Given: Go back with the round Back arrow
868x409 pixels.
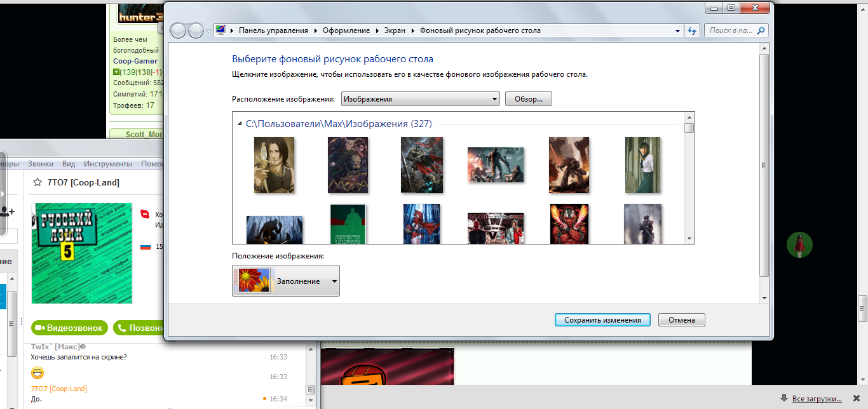Looking at the screenshot, I should click(x=179, y=30).
